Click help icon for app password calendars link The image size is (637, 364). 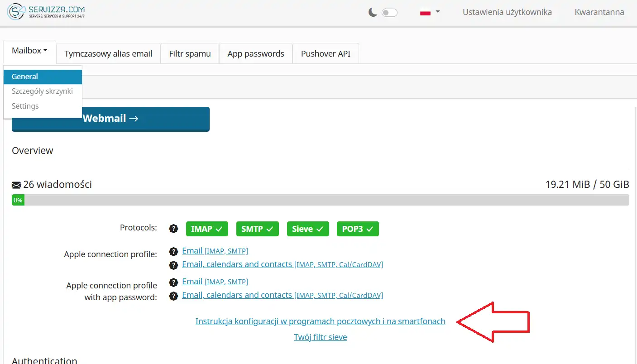pyautogui.click(x=173, y=296)
